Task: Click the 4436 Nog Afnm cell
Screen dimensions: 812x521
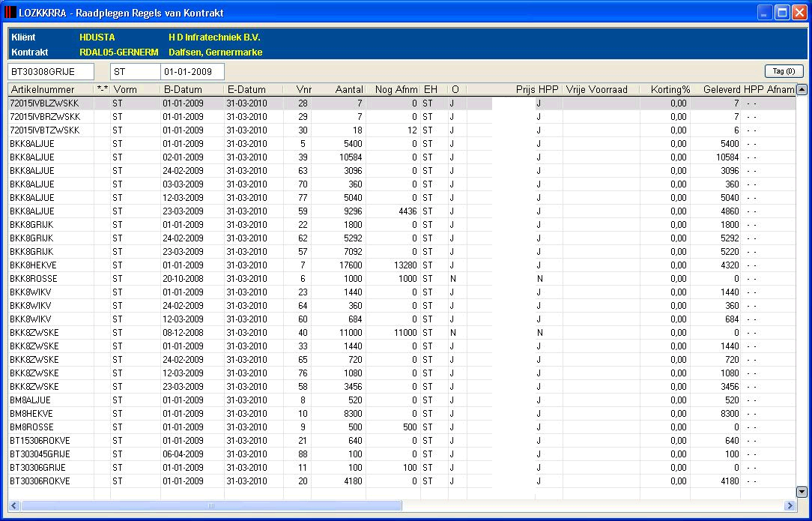Action: [x=393, y=211]
